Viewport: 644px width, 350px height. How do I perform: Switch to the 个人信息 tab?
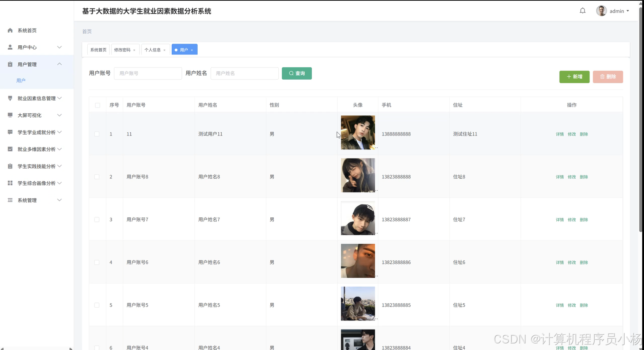pyautogui.click(x=152, y=50)
